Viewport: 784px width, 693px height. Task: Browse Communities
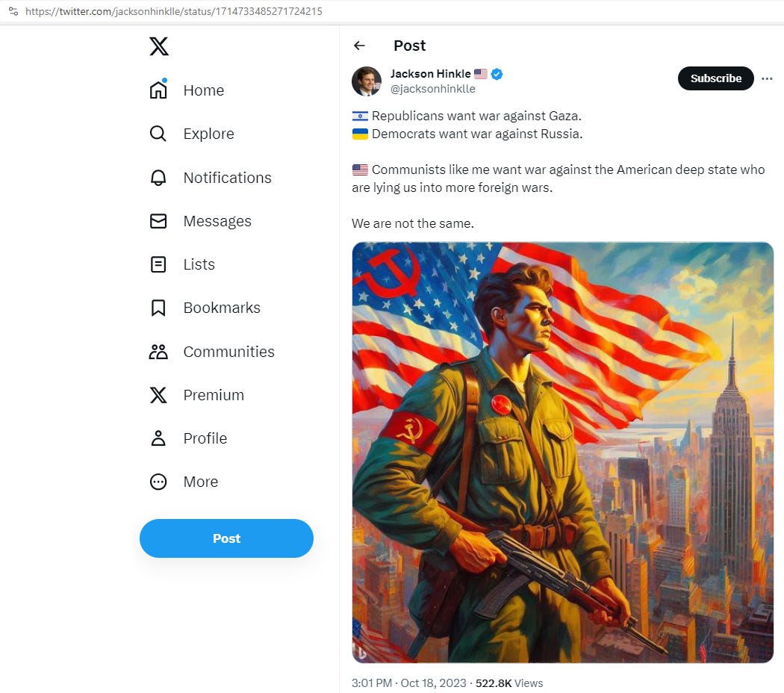click(x=228, y=351)
